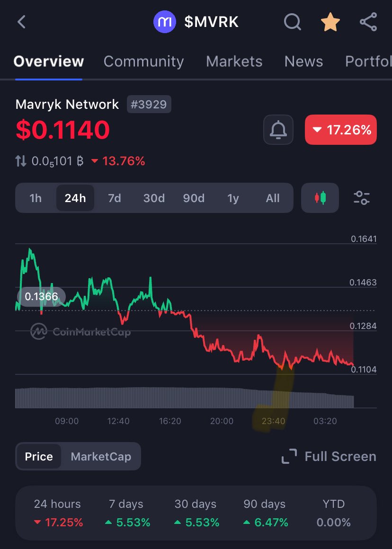Open price alert bell

coord(278,130)
